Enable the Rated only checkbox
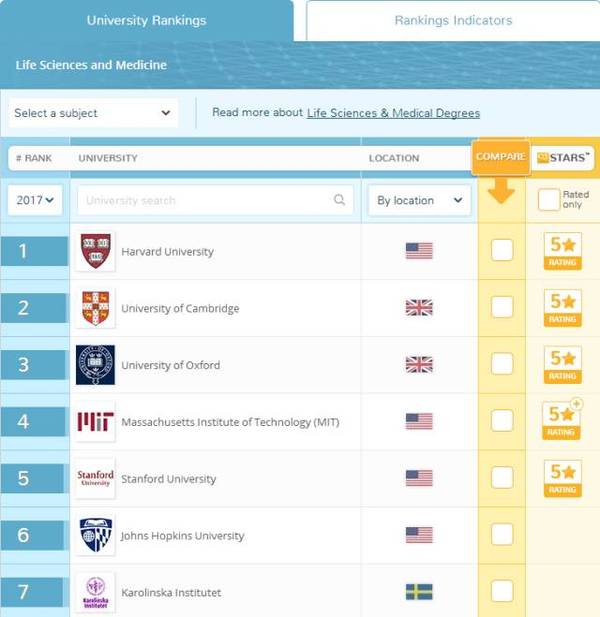This screenshot has height=617, width=600. [x=548, y=200]
